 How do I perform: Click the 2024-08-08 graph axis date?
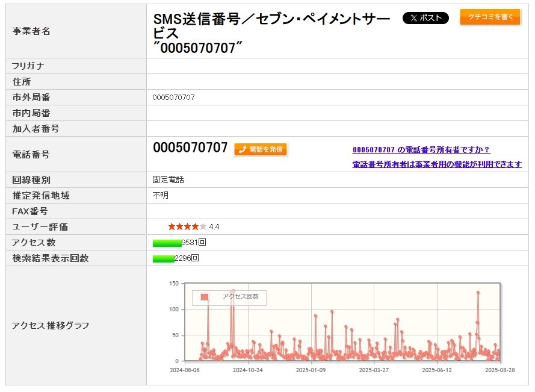[185, 370]
